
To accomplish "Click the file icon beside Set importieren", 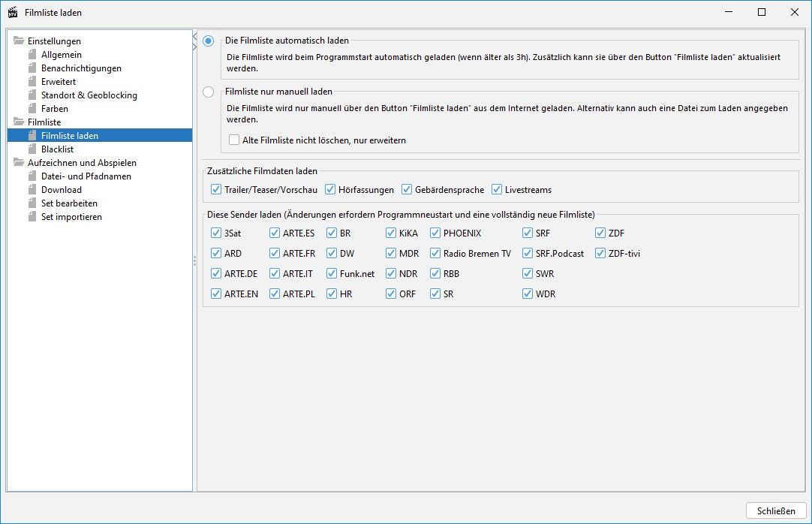I will (x=32, y=217).
